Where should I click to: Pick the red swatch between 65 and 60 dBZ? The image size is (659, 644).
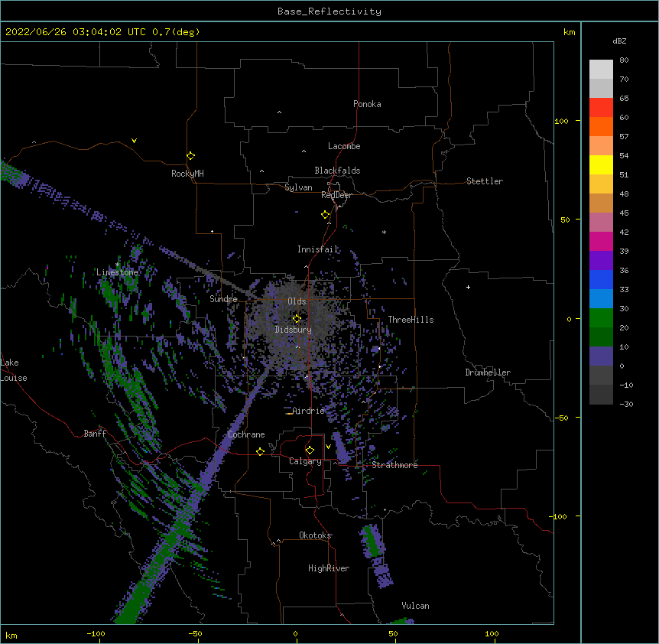click(x=601, y=108)
